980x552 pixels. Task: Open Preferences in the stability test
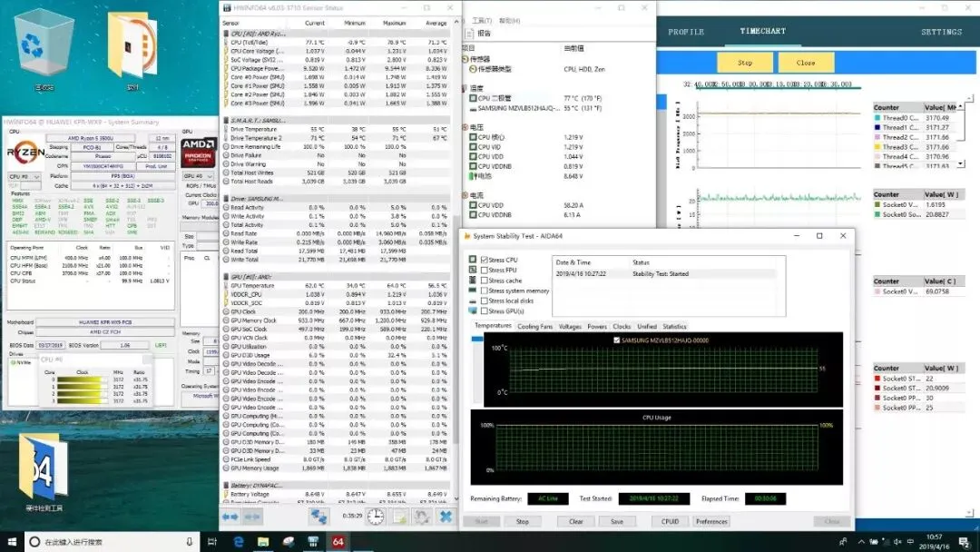(711, 521)
